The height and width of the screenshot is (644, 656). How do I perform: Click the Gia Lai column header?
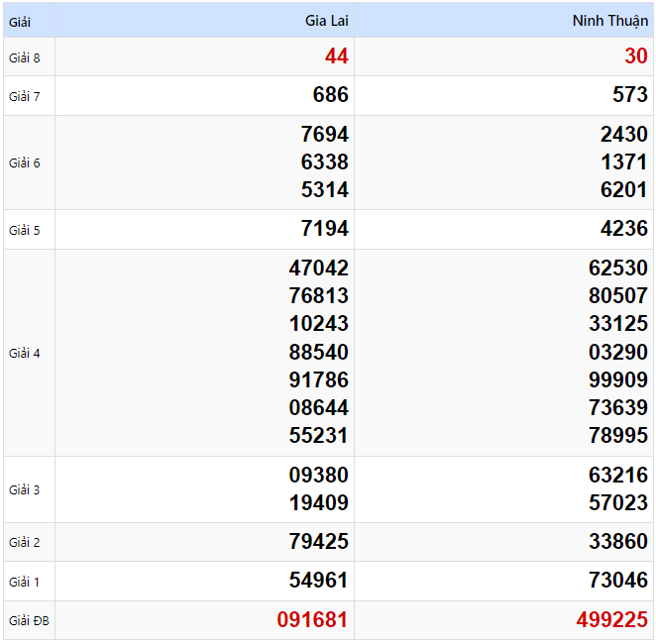pos(326,21)
